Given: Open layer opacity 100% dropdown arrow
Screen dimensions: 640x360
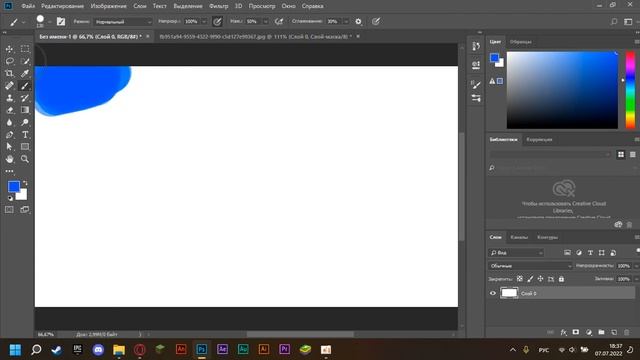Looking at the screenshot, I should coord(636,266).
